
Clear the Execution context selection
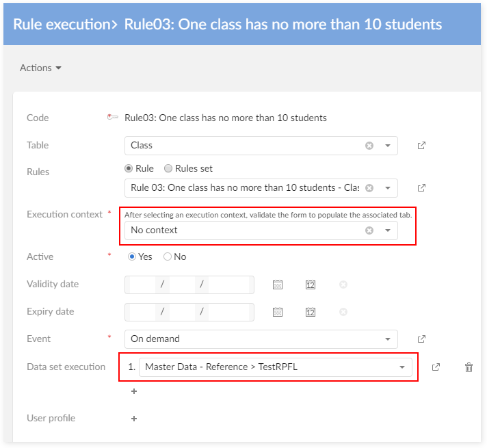[369, 230]
